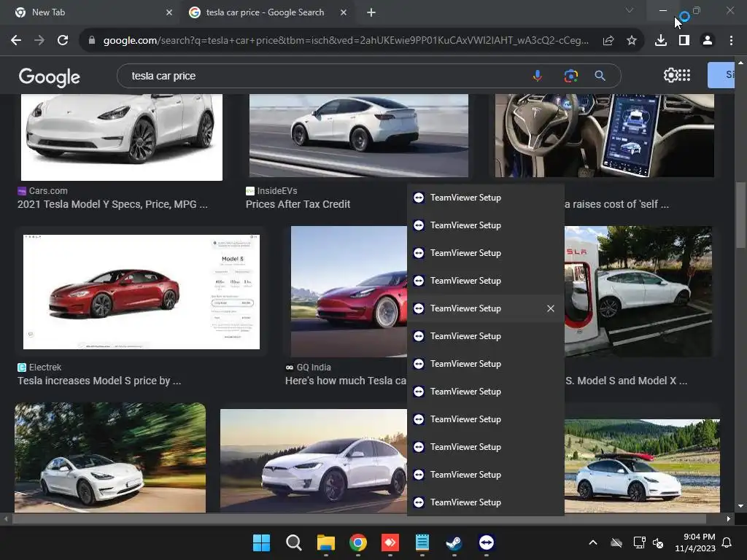Select first TeamViewer Setup entry in list
This screenshot has width=747, height=560.
[485, 198]
